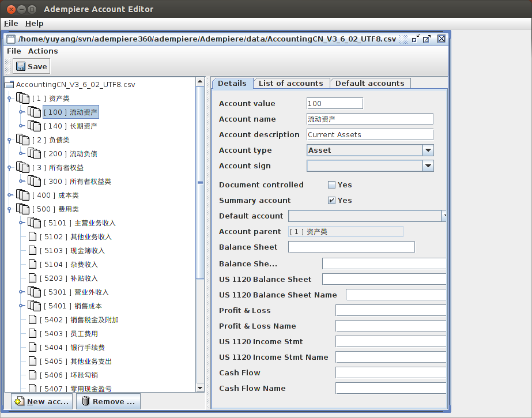532x418 pixels.
Task: Uncheck Summary account checkbox
Action: coord(332,201)
